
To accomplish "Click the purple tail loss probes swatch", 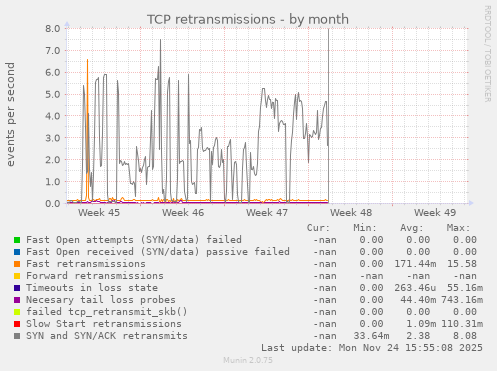I will [x=17, y=300].
